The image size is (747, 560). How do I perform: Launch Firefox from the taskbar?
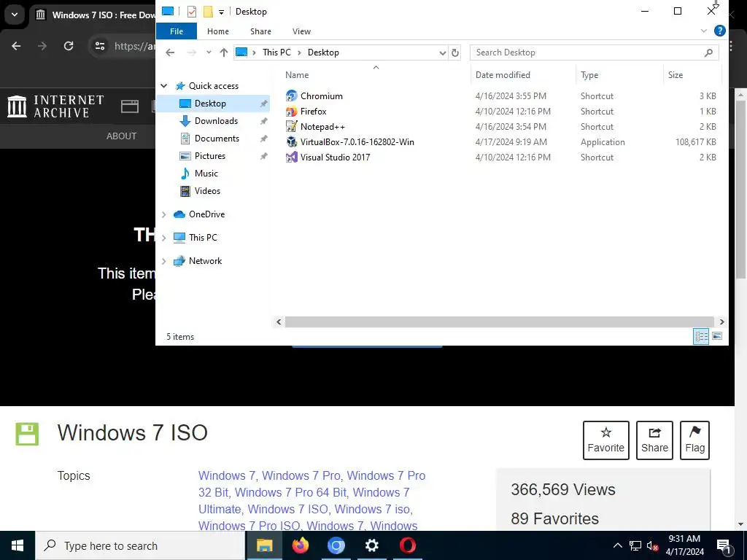(x=300, y=545)
